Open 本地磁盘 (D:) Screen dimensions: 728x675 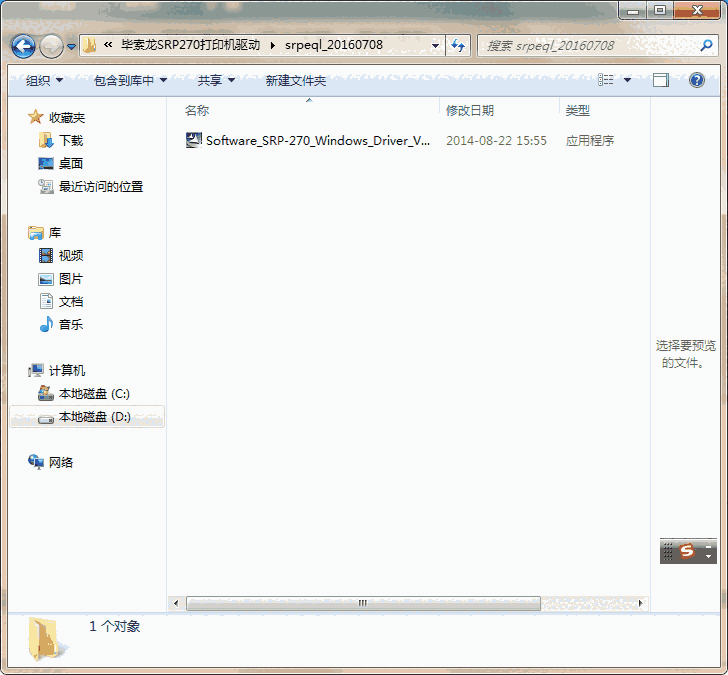click(x=95, y=416)
